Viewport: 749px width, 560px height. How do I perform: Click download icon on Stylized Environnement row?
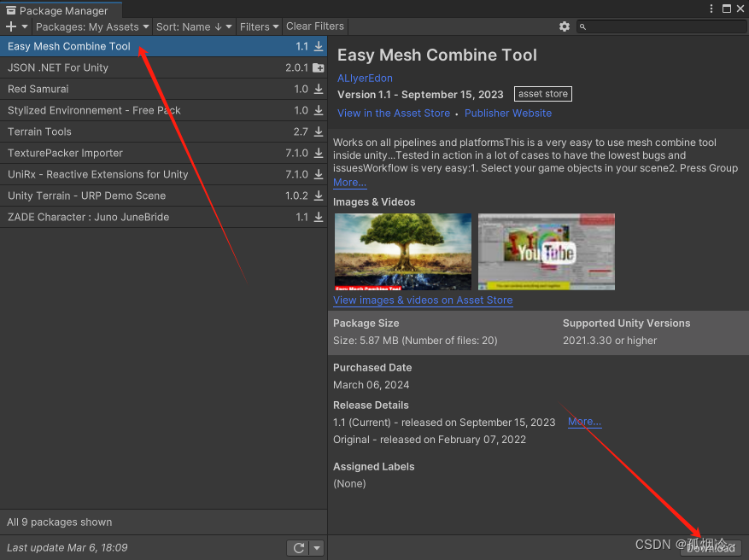(x=319, y=110)
